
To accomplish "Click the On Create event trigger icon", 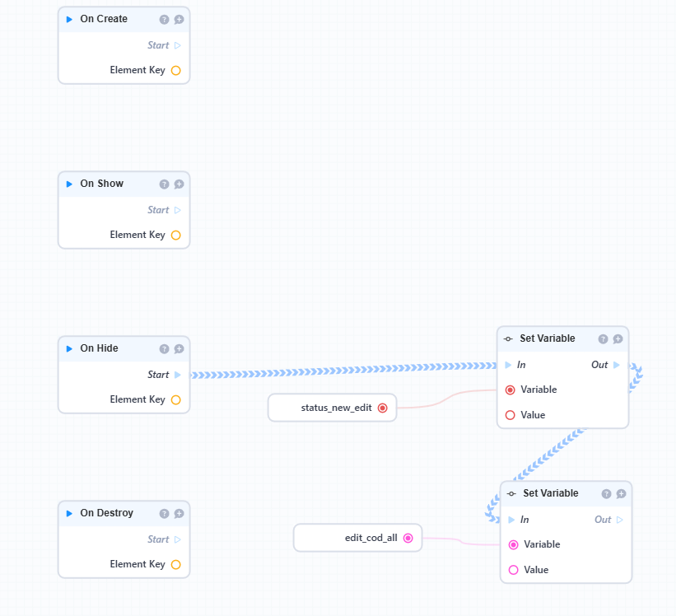I will point(70,20).
